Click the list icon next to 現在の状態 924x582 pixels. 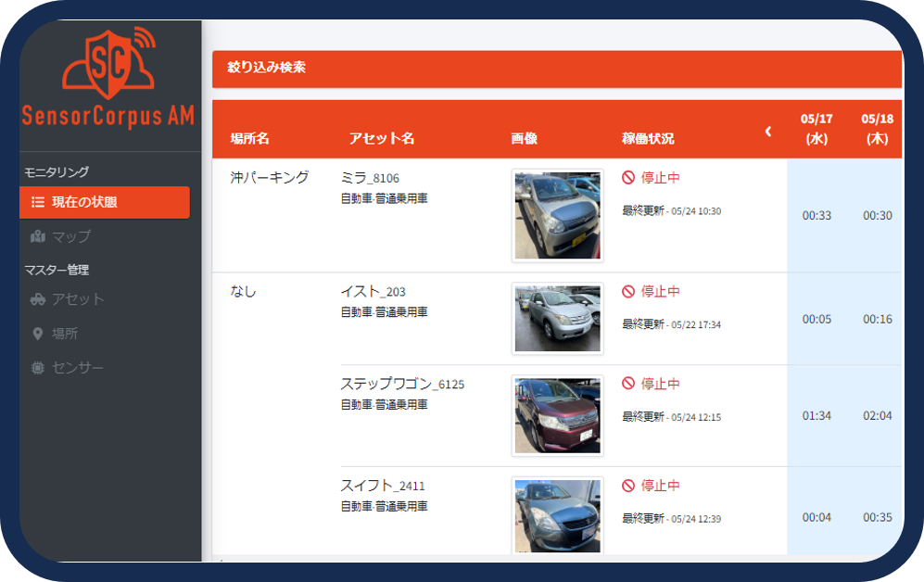[38, 202]
